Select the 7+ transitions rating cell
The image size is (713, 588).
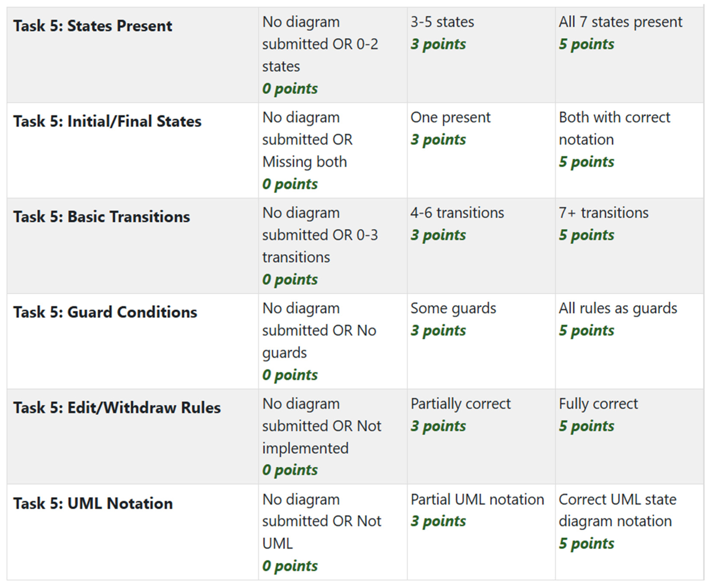[x=629, y=246]
